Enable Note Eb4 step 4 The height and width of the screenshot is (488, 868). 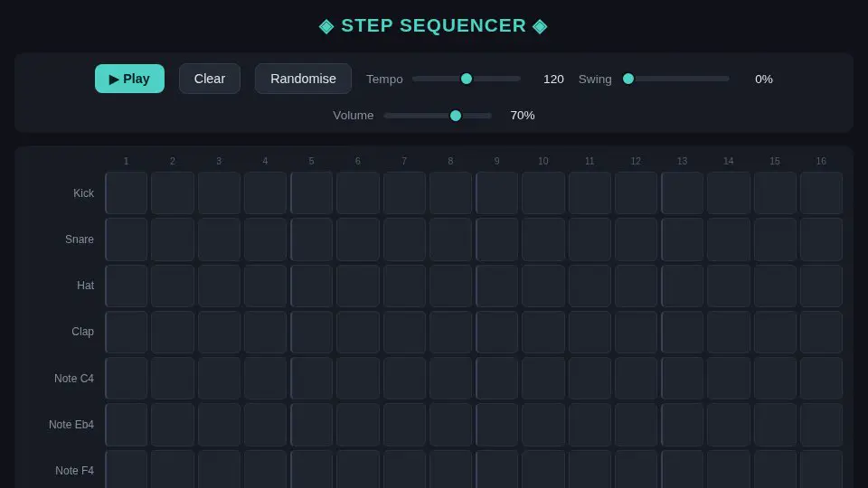tap(265, 425)
